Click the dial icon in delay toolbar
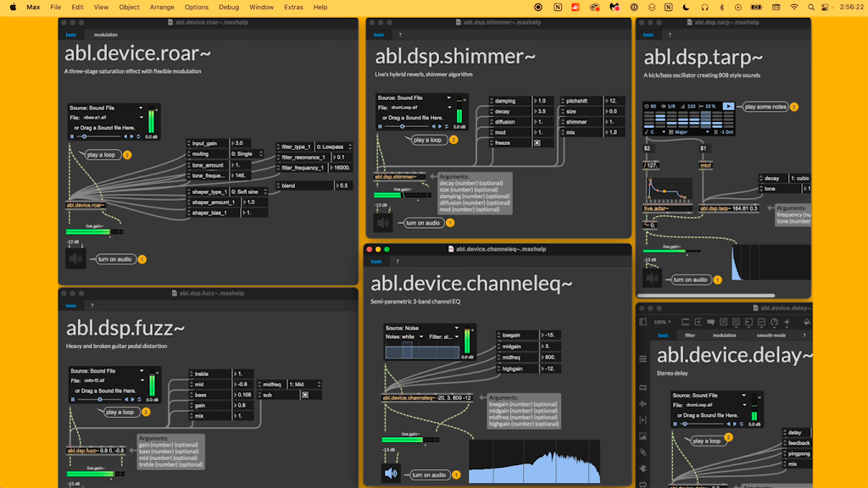The width and height of the screenshot is (868, 488). point(774,321)
